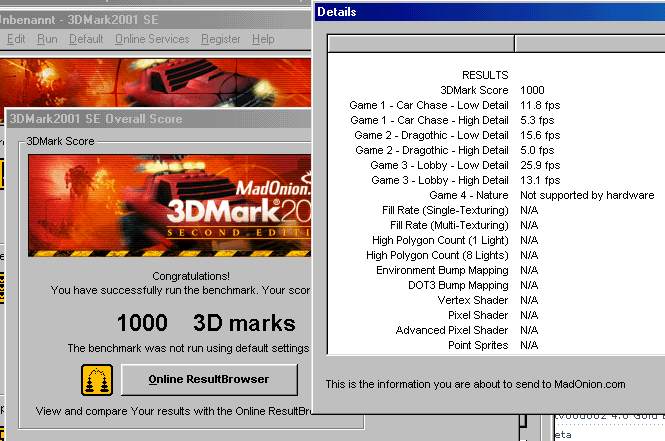Screen dimensions: 665x441
Task: Select the Fill Rate (Multi-Texturing) row
Action: click(x=449, y=225)
